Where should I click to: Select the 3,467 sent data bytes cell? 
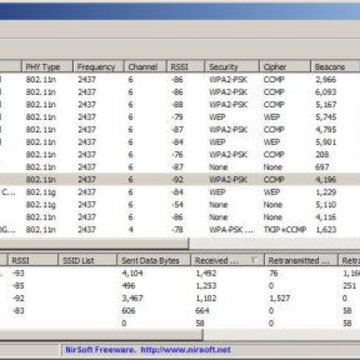coord(132,298)
